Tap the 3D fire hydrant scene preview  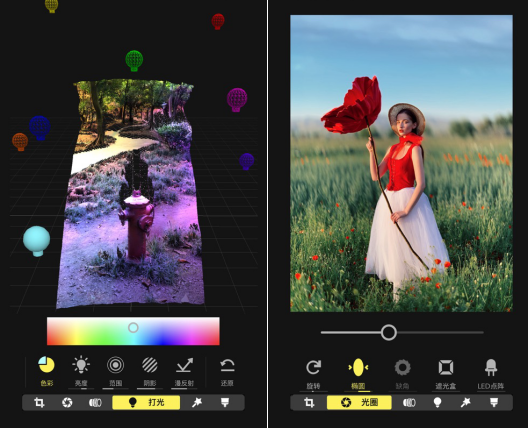click(x=131, y=194)
